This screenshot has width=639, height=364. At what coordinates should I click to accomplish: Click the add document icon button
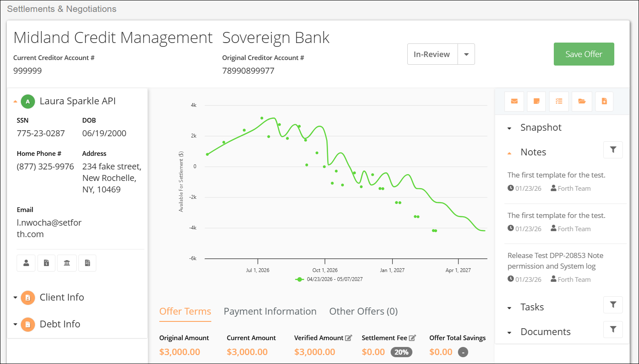coord(604,101)
